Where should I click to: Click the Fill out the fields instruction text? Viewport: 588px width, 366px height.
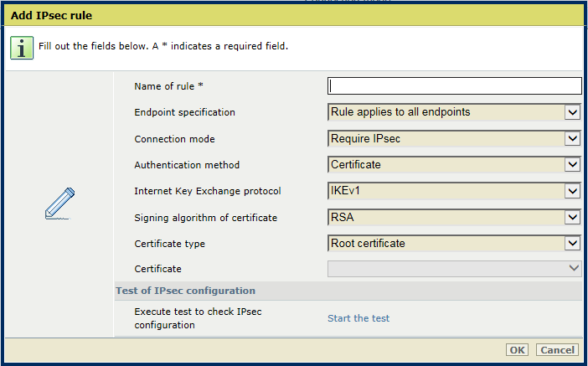point(163,46)
